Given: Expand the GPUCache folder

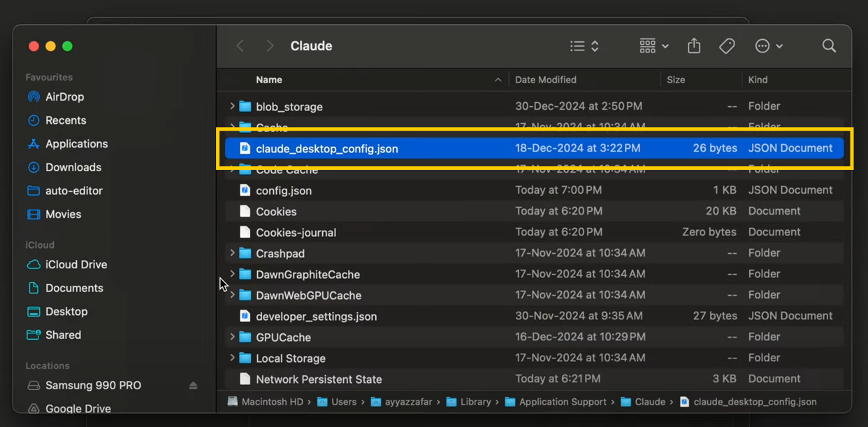Looking at the screenshot, I should click(x=232, y=337).
